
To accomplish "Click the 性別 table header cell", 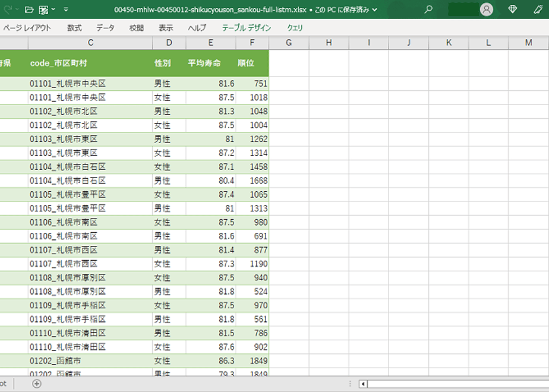I will click(169, 63).
